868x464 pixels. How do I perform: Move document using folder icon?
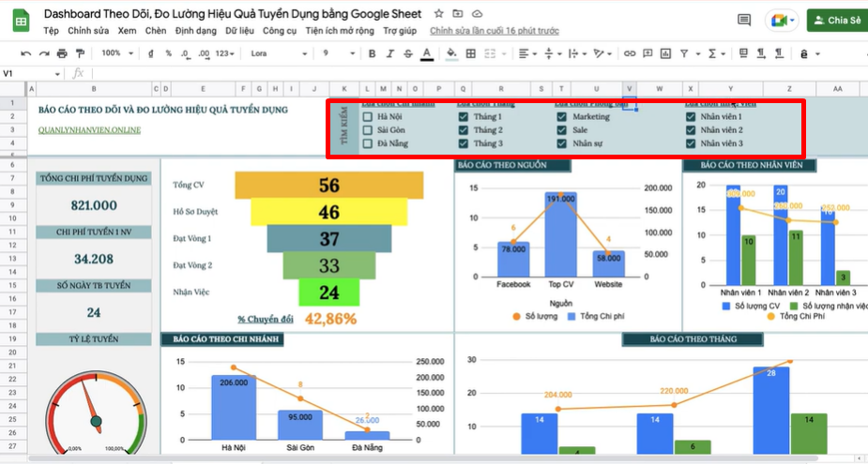pyautogui.click(x=458, y=13)
